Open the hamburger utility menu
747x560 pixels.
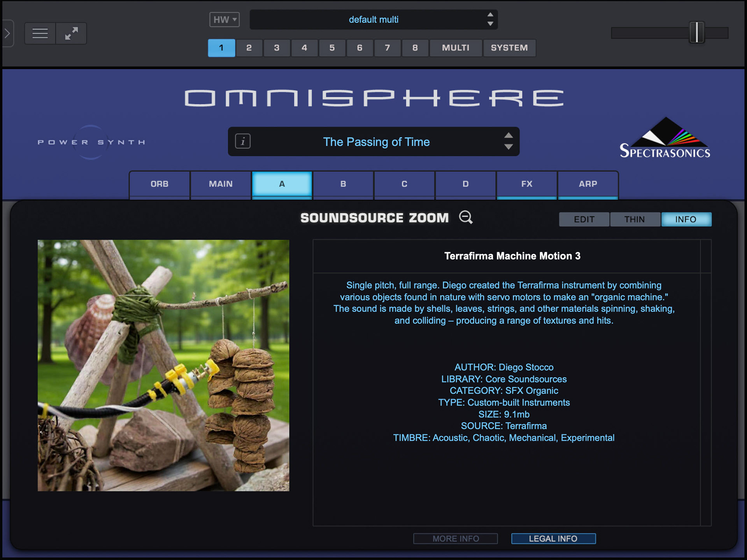click(x=40, y=33)
